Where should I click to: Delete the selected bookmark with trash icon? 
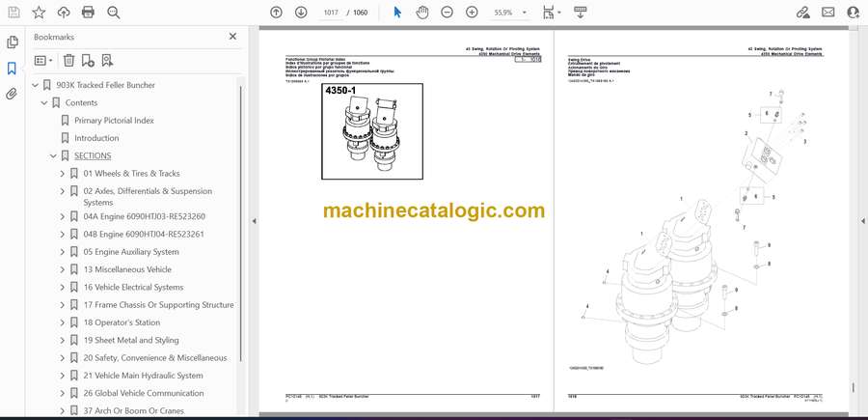click(x=68, y=60)
